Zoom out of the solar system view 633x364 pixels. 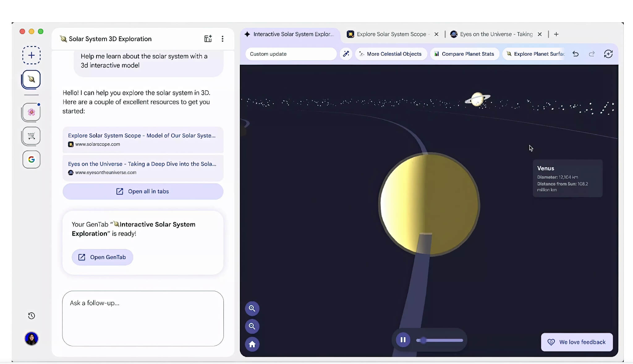252,326
